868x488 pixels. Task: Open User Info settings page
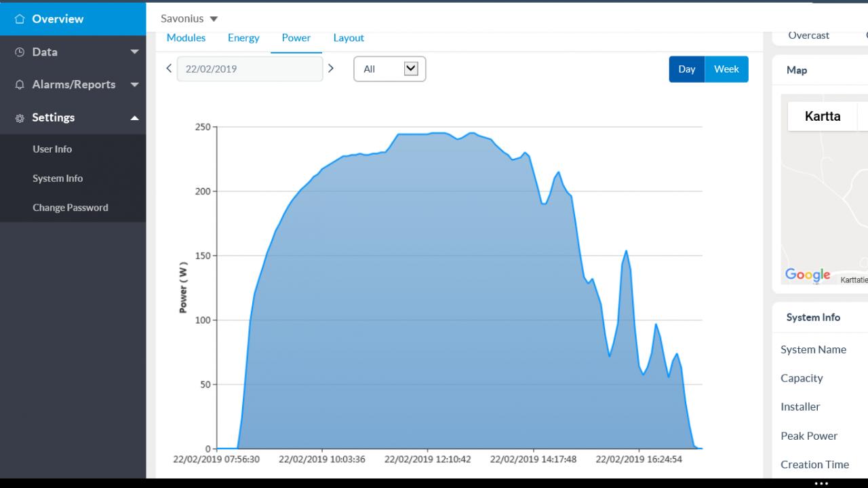(52, 149)
